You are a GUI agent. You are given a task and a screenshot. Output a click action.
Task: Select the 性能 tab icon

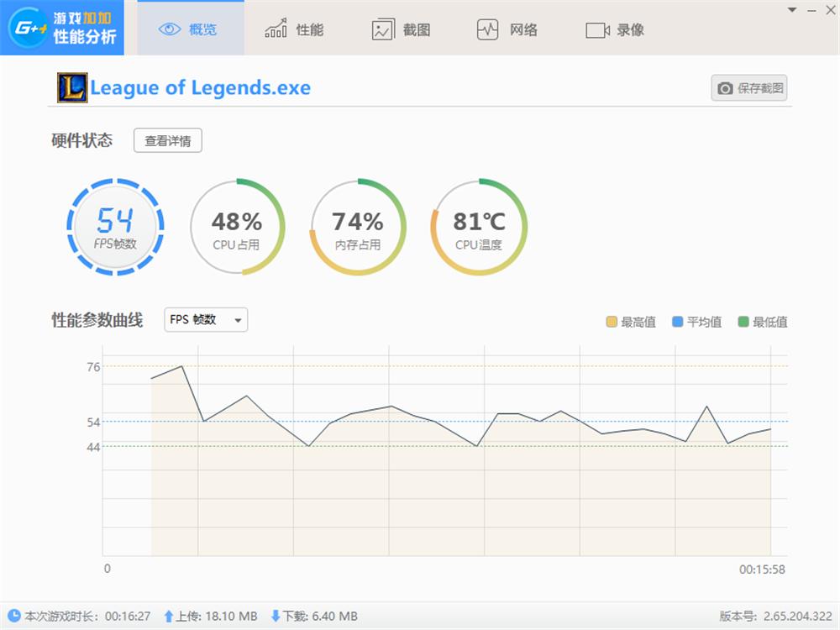click(x=276, y=28)
